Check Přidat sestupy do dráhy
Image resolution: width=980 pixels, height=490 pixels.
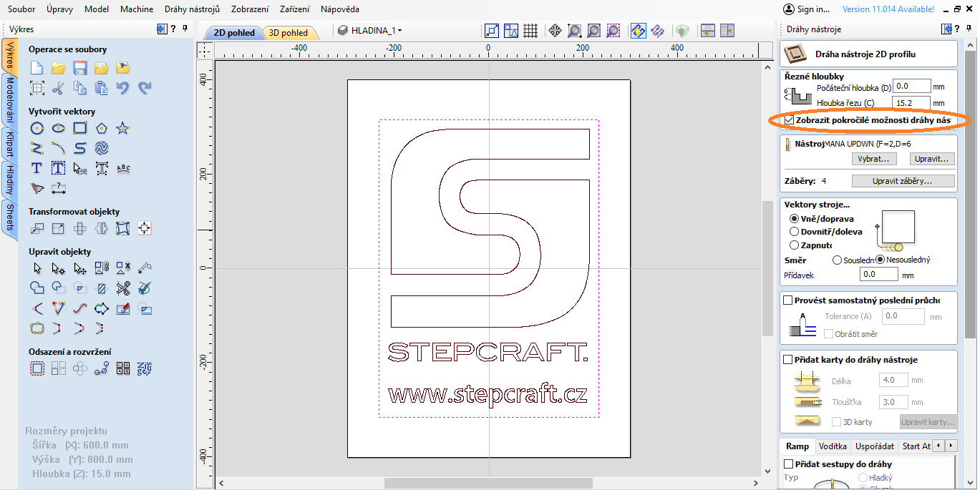coord(789,464)
